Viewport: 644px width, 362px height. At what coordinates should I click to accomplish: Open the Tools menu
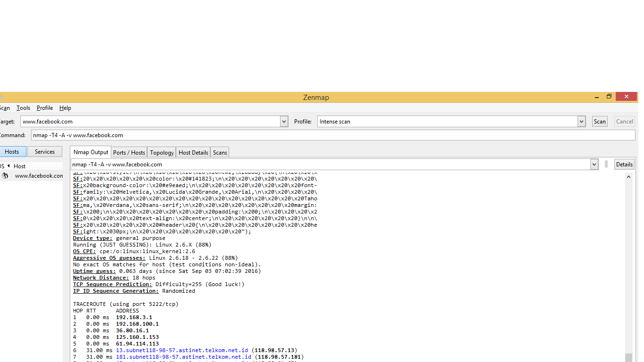[x=23, y=108]
